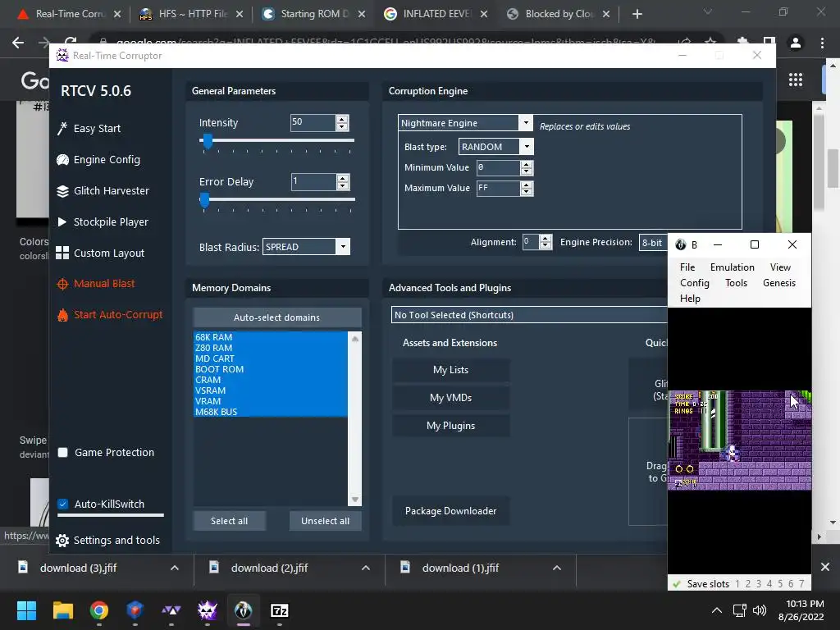Open Settings and tools

pos(107,540)
